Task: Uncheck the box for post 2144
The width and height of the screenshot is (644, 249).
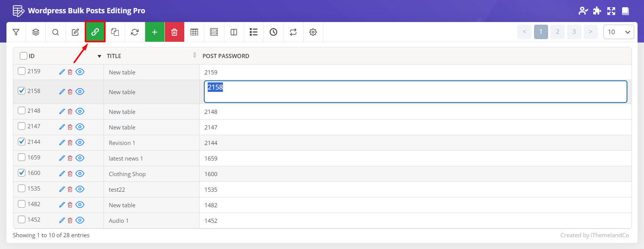Action: coord(22,142)
